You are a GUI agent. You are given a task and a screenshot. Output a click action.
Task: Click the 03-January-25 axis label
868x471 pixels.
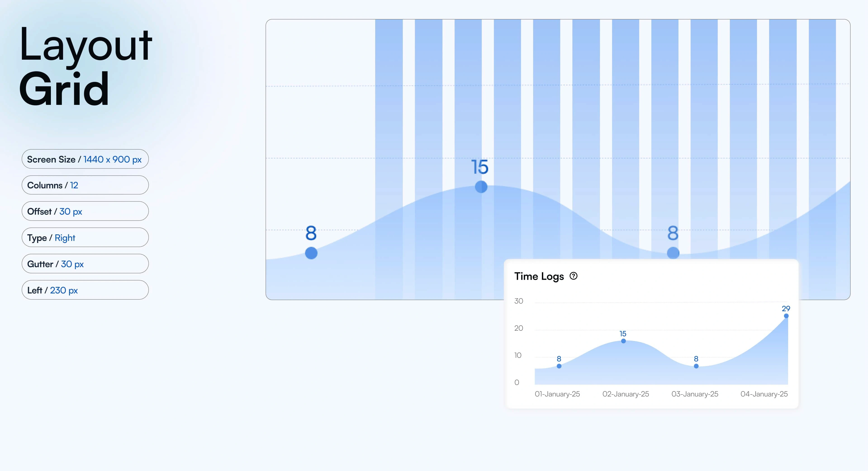[x=695, y=394]
